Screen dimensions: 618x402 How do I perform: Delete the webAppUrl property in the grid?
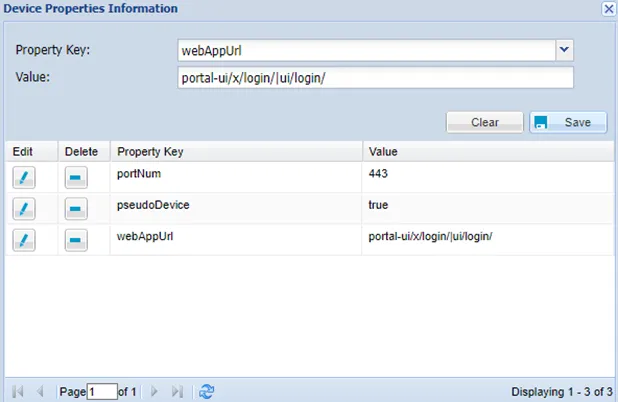click(x=76, y=240)
